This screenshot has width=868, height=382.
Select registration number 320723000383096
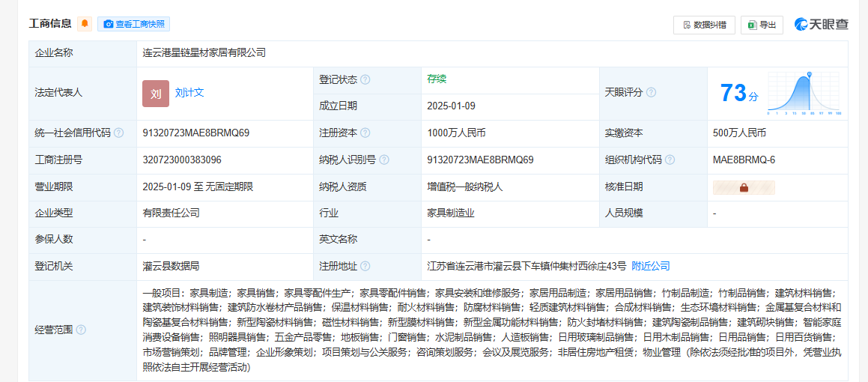pos(182,160)
